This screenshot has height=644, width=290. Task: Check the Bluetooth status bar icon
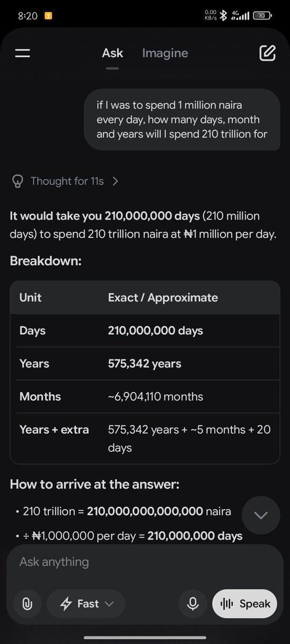pyautogui.click(x=223, y=16)
